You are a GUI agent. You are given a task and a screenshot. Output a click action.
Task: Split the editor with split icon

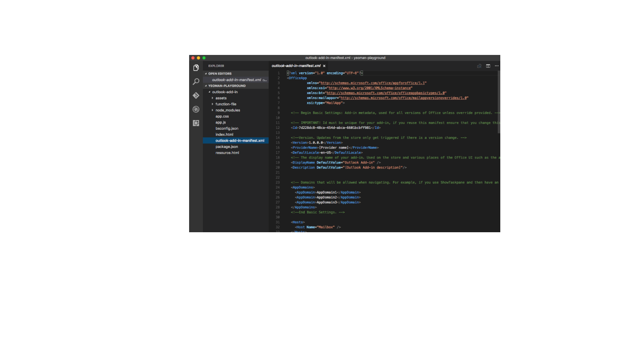pyautogui.click(x=488, y=66)
